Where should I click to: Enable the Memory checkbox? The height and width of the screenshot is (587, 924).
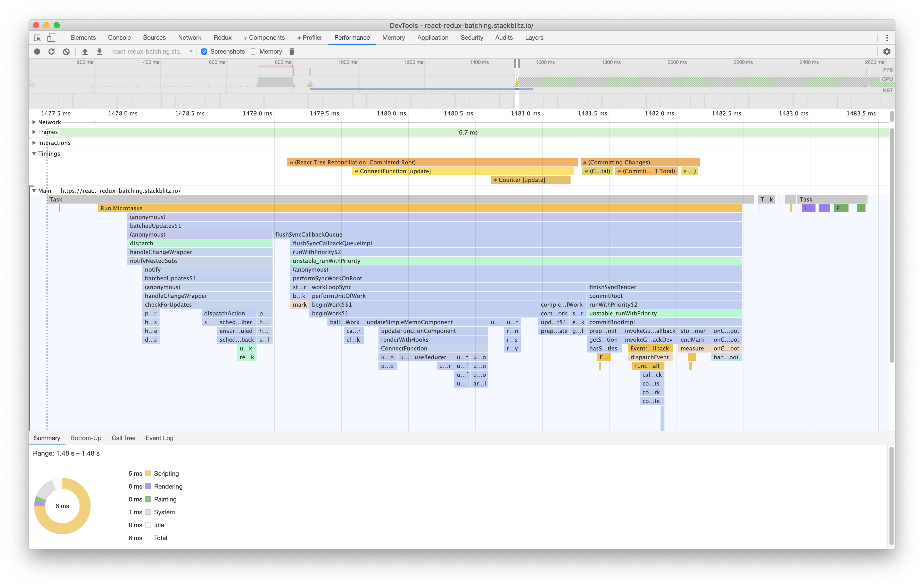(x=253, y=51)
